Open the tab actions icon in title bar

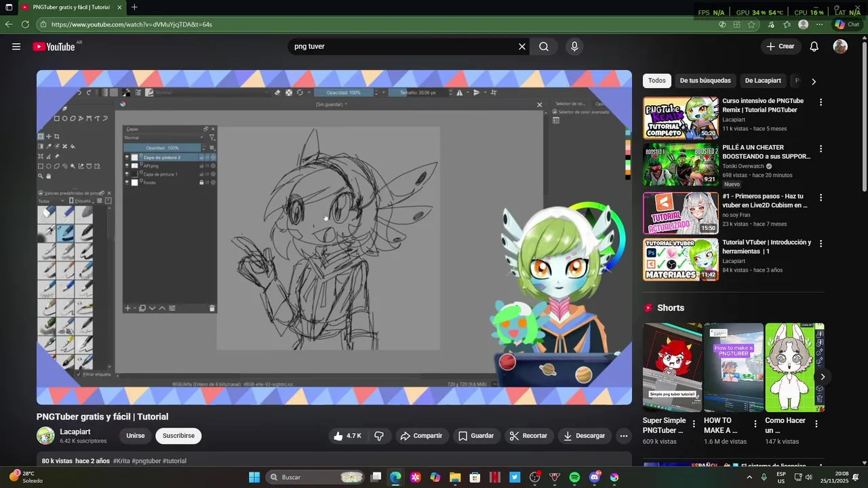tap(9, 7)
